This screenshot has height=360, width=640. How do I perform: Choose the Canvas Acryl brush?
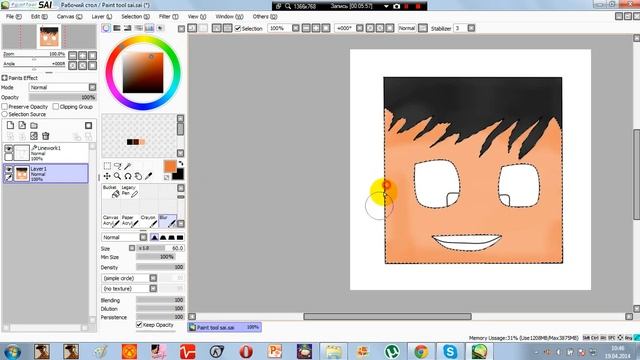(x=111, y=221)
